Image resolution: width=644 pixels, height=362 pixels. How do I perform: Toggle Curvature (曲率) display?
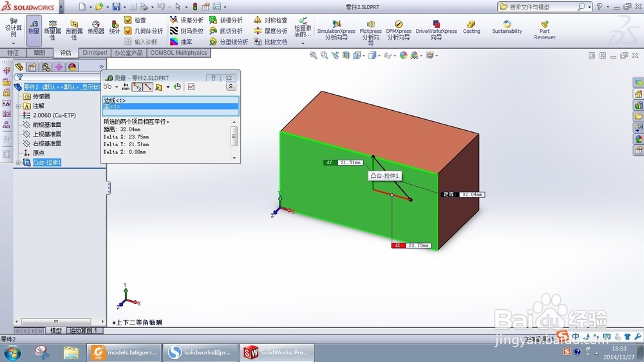[x=182, y=42]
